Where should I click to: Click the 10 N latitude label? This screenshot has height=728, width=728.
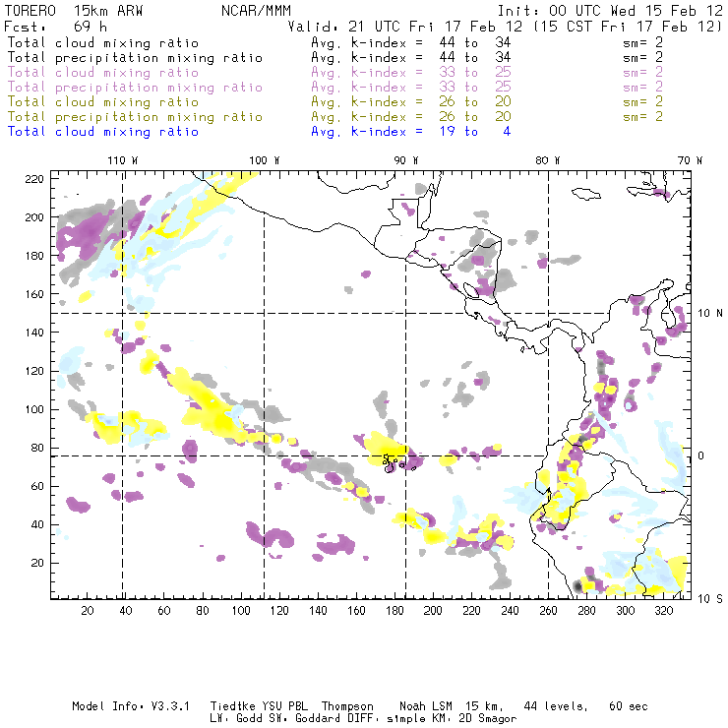click(x=705, y=313)
